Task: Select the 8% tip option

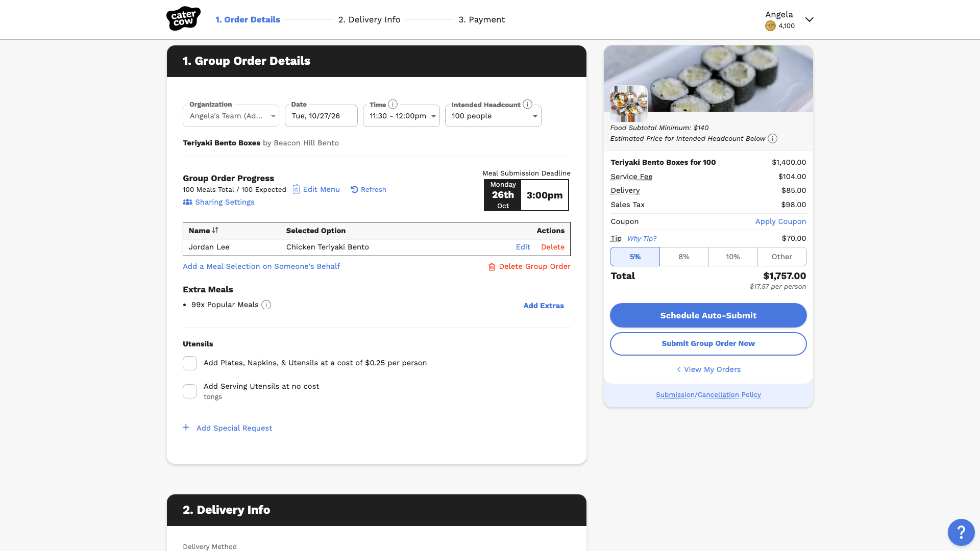Action: (x=684, y=257)
